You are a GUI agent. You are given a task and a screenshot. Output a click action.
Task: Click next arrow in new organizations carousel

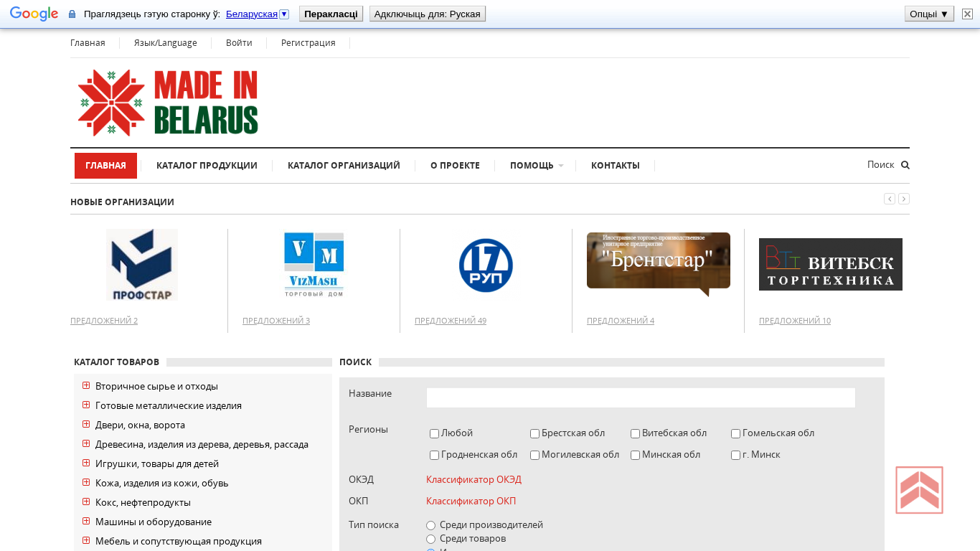[904, 199]
